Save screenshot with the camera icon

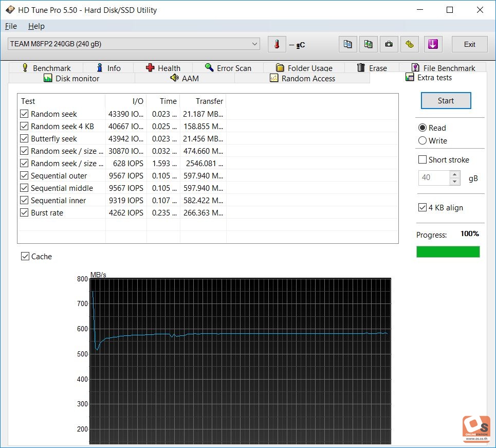point(389,44)
